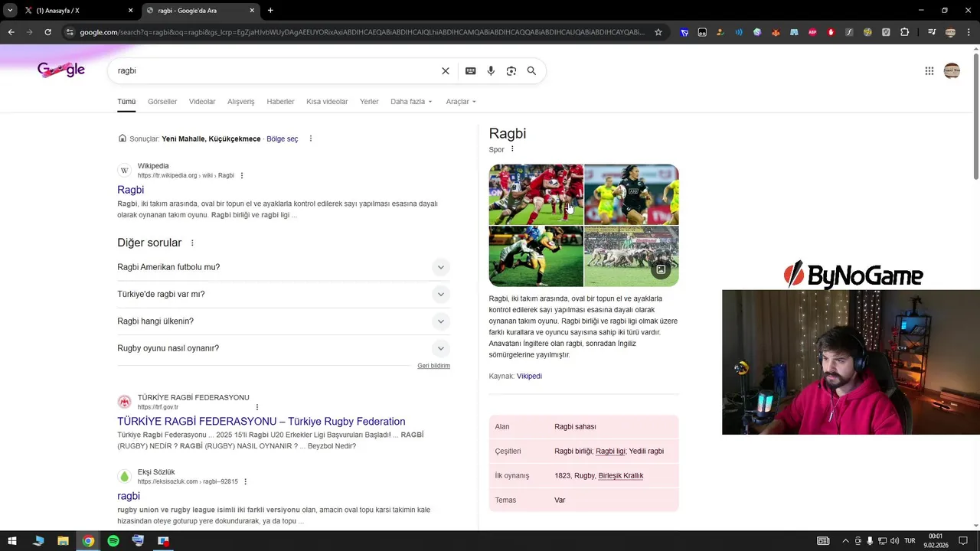Screen dimensions: 980x551
Task: Open the volume control in system tray
Action: [x=894, y=541]
